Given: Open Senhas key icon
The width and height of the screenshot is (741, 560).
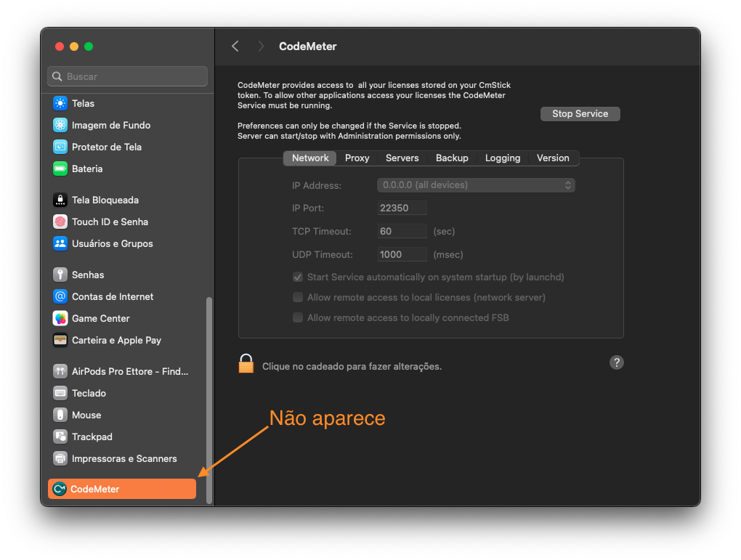Looking at the screenshot, I should pos(60,275).
